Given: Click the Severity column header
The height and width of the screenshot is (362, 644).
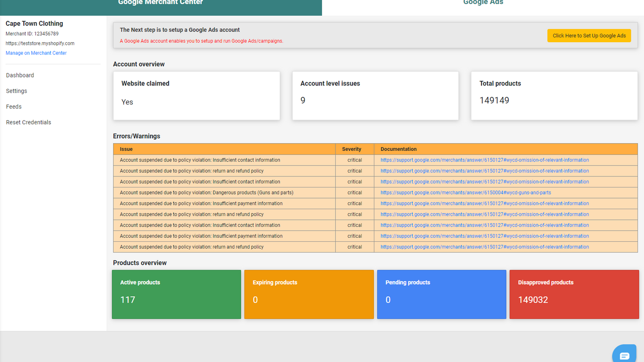Looking at the screenshot, I should [352, 149].
